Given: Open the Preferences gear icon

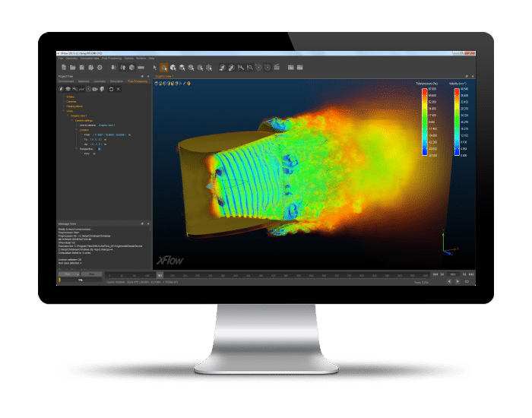Looking at the screenshot, I should click(x=100, y=68).
